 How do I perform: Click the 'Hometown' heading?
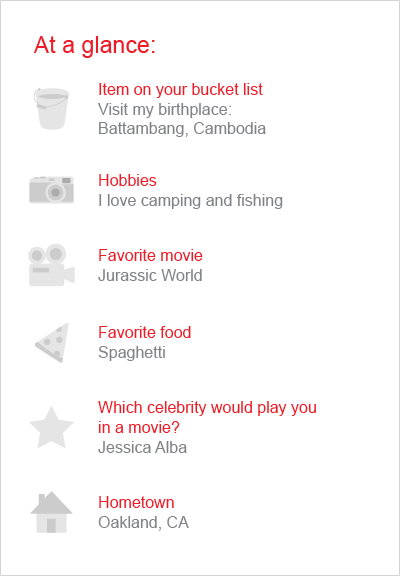[x=136, y=502]
